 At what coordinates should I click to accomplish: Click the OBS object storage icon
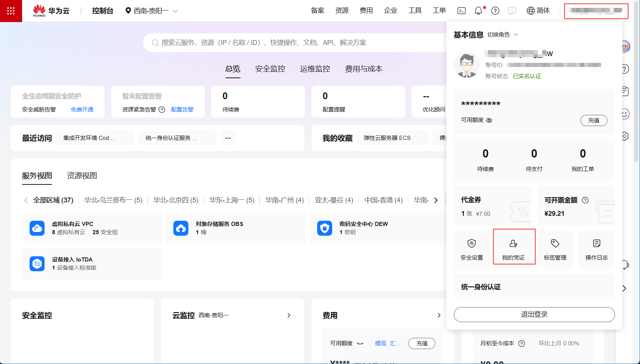coord(181,228)
